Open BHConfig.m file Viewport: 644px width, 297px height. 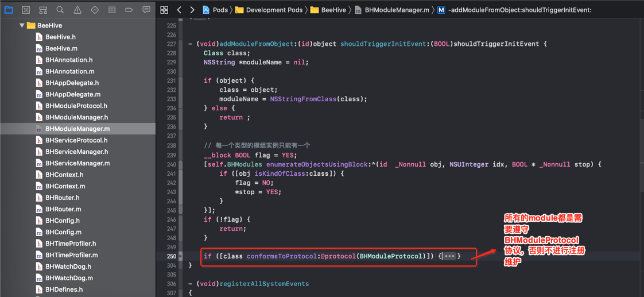coord(59,232)
